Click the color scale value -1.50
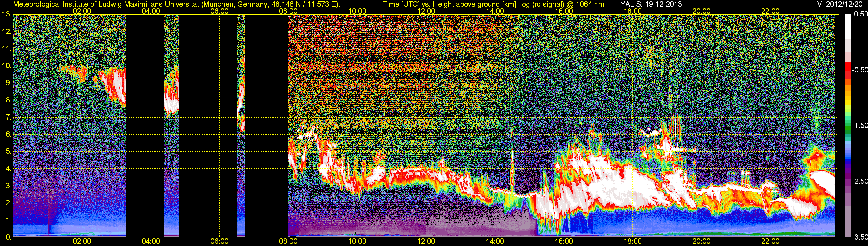The height and width of the screenshot is (246, 868). [860, 125]
